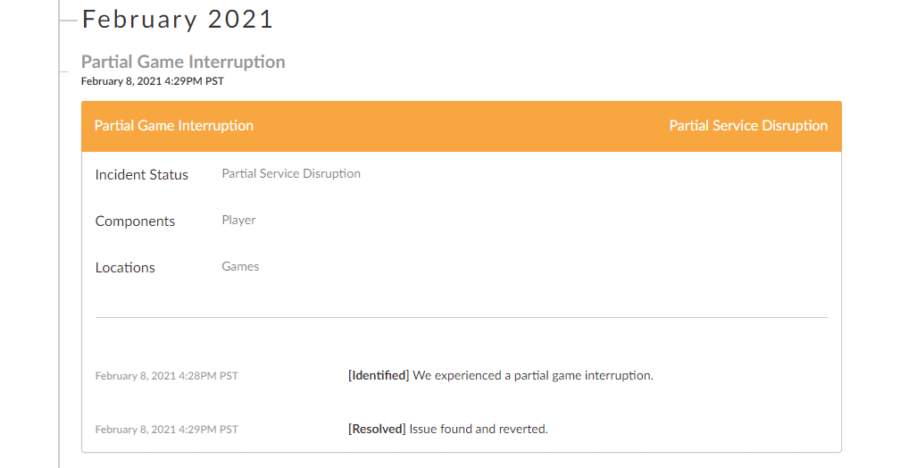
Task: Click the divider line above the incident updates
Action: (x=461, y=317)
